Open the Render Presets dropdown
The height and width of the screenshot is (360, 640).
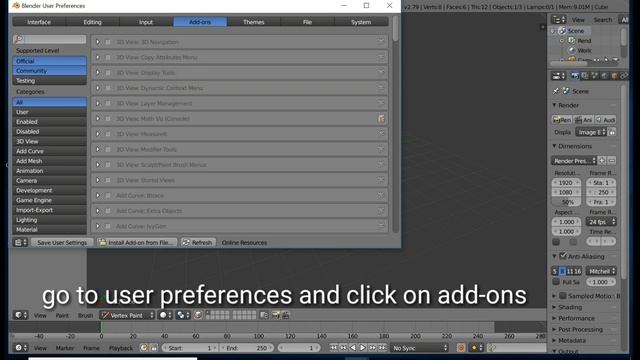pos(574,161)
